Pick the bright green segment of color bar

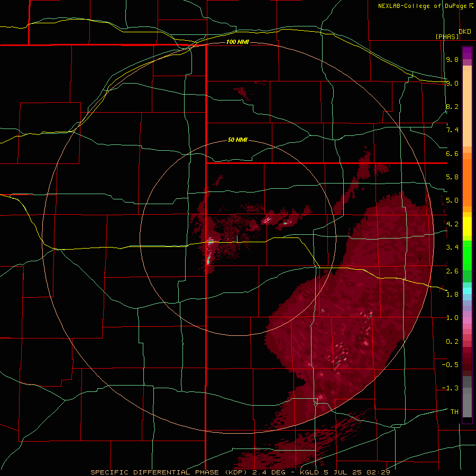click(467, 255)
